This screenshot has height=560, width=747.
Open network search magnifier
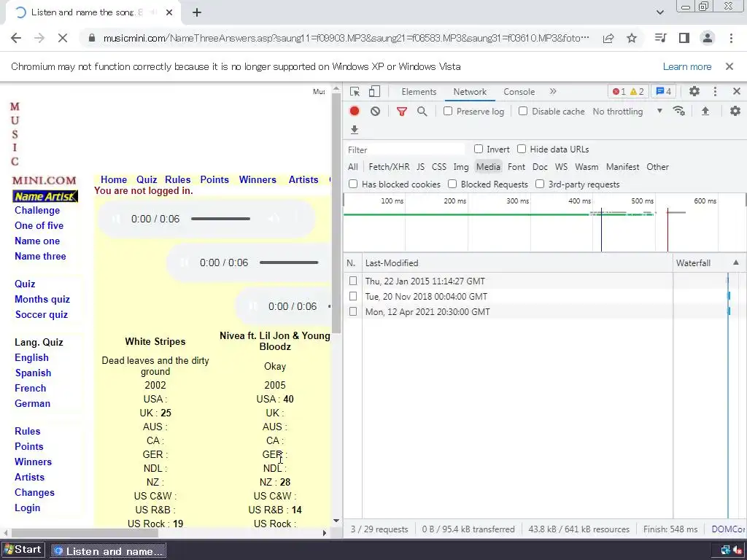422,111
